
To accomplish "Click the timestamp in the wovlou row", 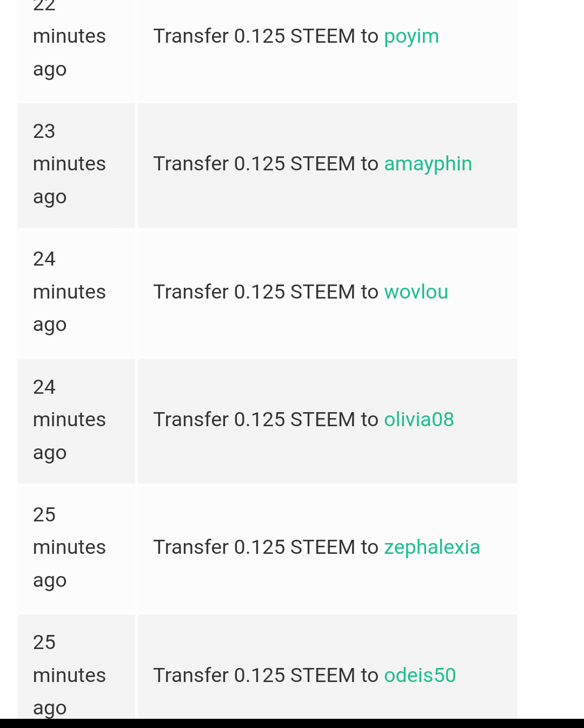I will tap(69, 292).
